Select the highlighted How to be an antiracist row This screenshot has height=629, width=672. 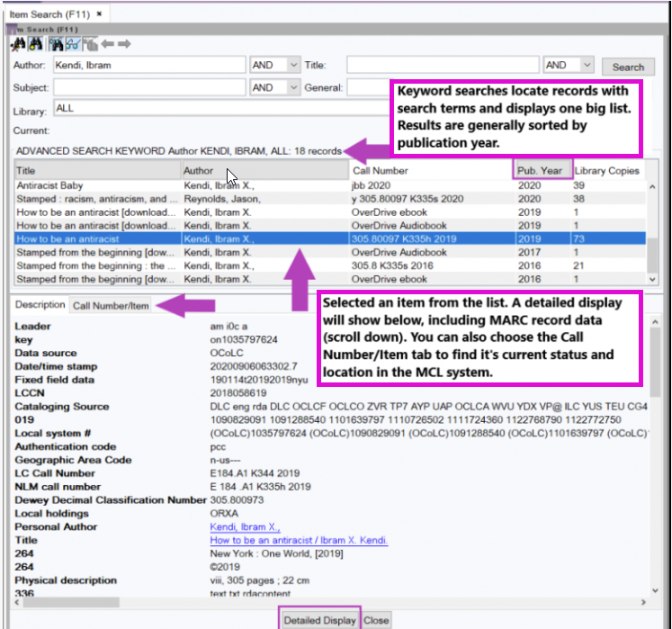coord(330,238)
